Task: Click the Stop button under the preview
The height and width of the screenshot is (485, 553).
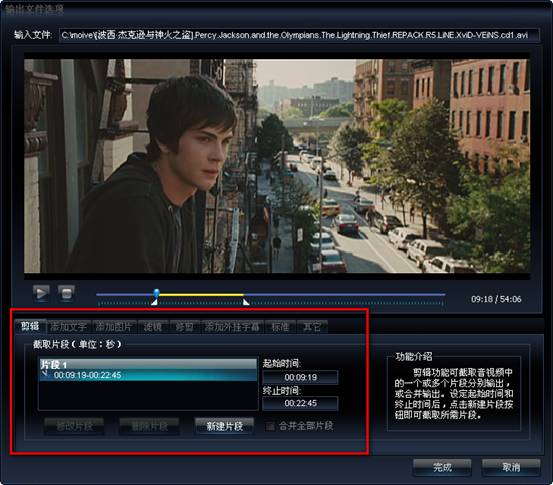Action: pyautogui.click(x=66, y=293)
